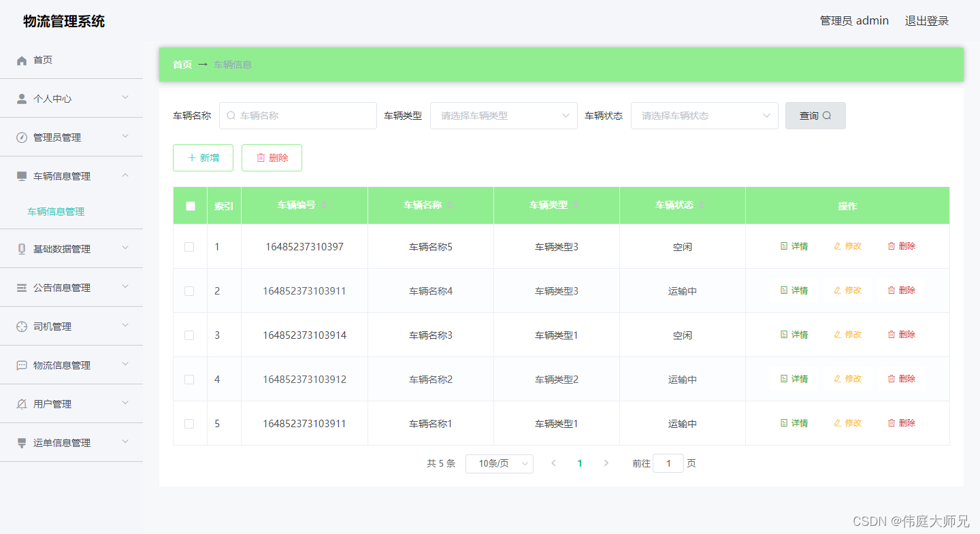
Task: Click the chat icon beside 物流信息管理
Action: (22, 365)
